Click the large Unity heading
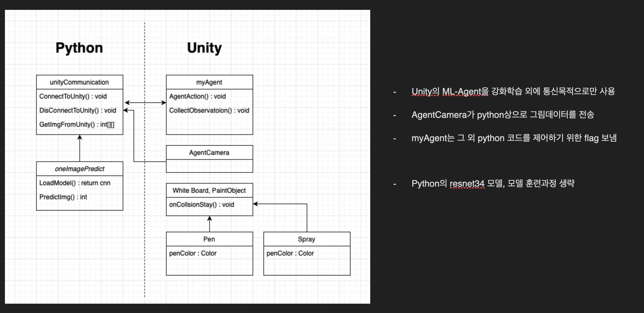 [204, 48]
